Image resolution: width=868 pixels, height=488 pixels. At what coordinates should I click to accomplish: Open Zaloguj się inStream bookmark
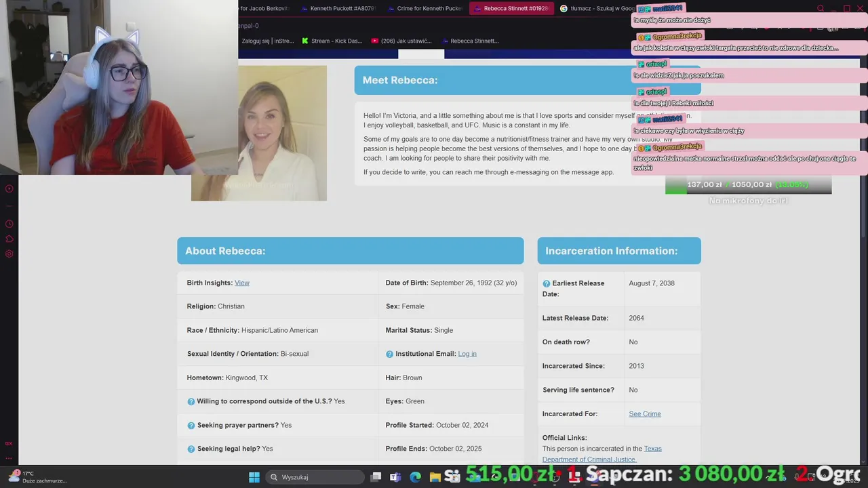268,41
